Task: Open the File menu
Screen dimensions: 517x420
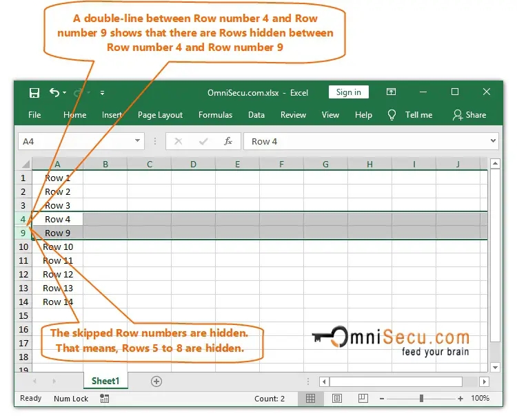Action: [x=34, y=115]
